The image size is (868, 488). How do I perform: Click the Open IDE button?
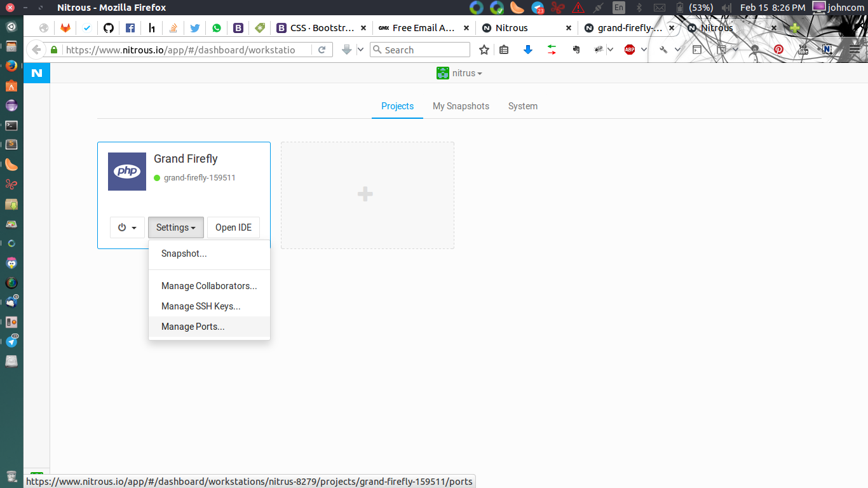pyautogui.click(x=233, y=227)
